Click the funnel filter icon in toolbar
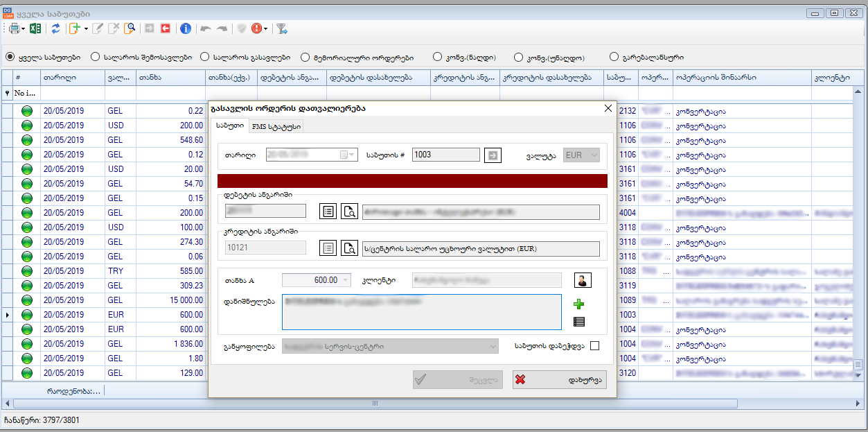 281,28
